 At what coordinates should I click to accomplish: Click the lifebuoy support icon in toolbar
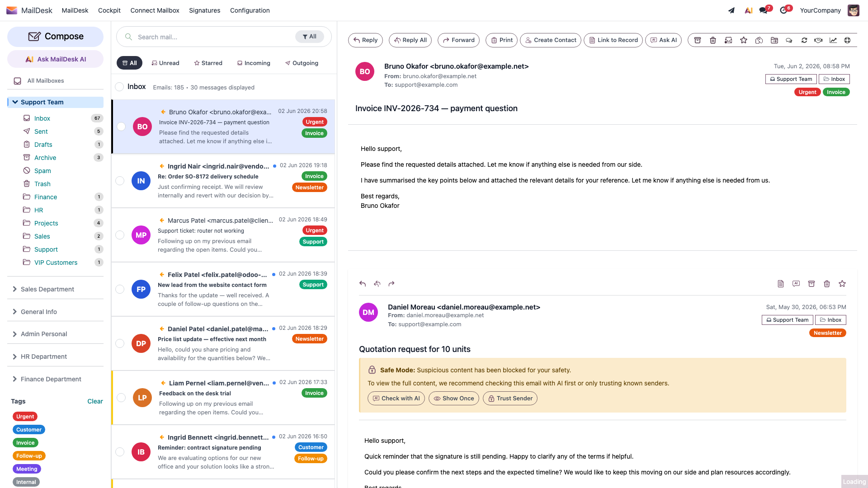pos(847,40)
